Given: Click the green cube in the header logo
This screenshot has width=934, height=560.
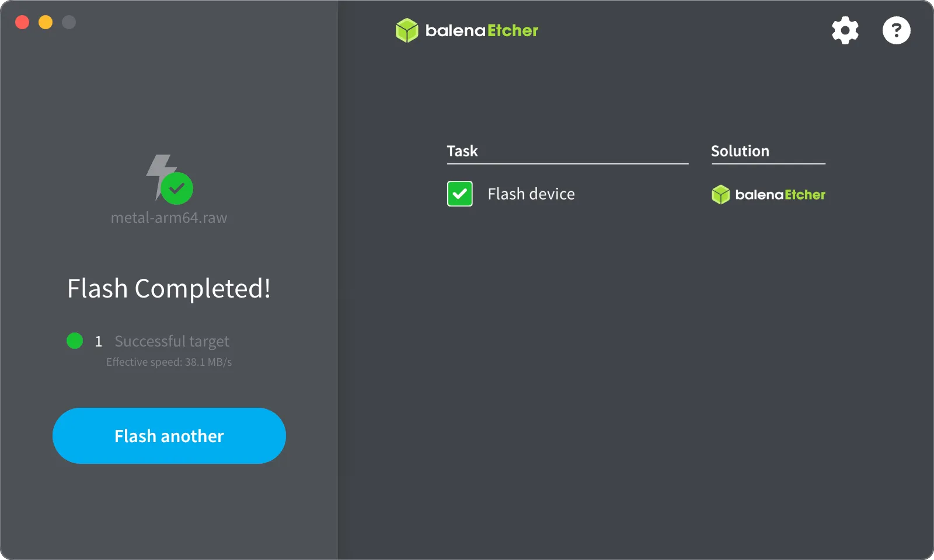Looking at the screenshot, I should pos(406,30).
